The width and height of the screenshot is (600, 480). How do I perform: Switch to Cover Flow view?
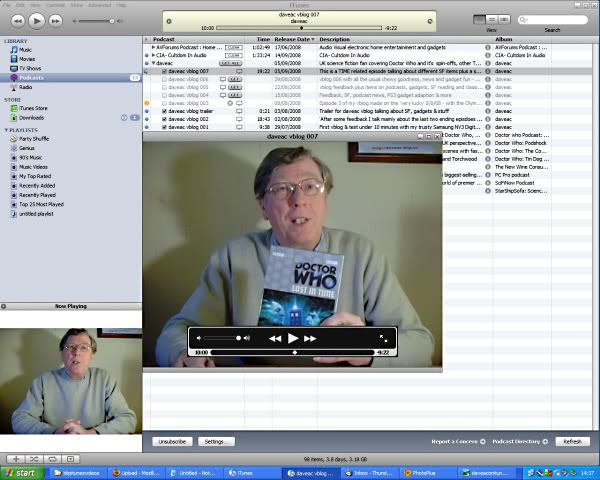click(504, 20)
